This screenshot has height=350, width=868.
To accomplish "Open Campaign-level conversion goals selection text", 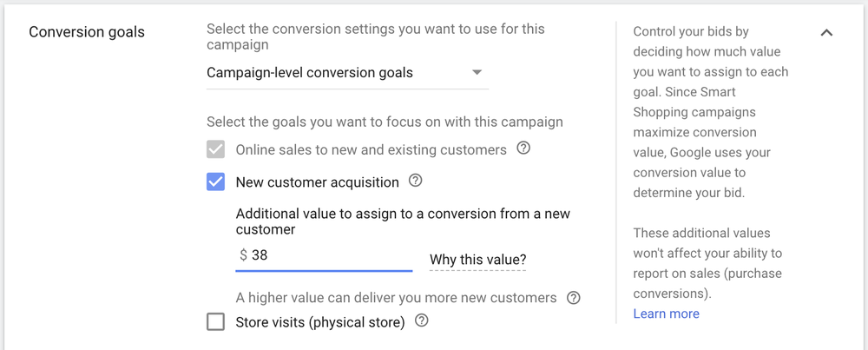I will 310,73.
